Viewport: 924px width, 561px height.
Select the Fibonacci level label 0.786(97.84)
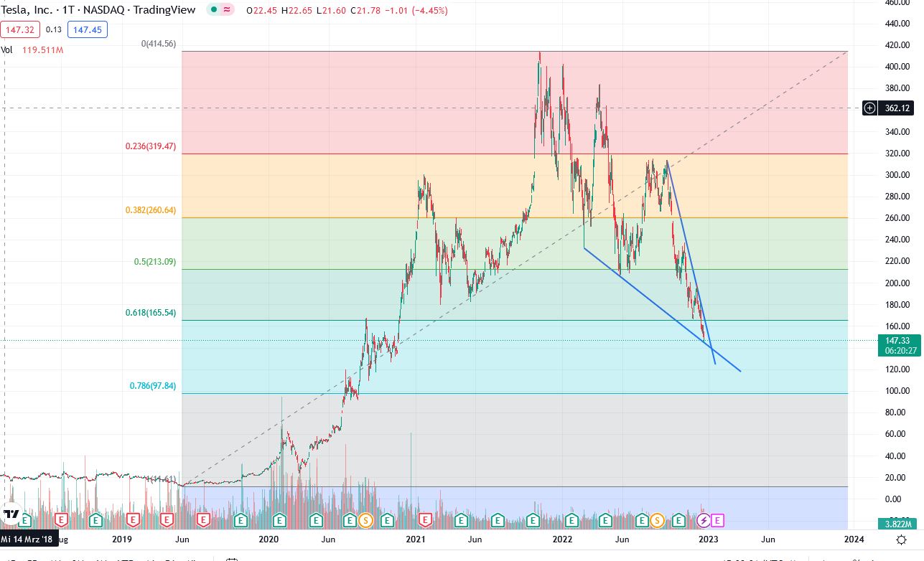pyautogui.click(x=153, y=386)
